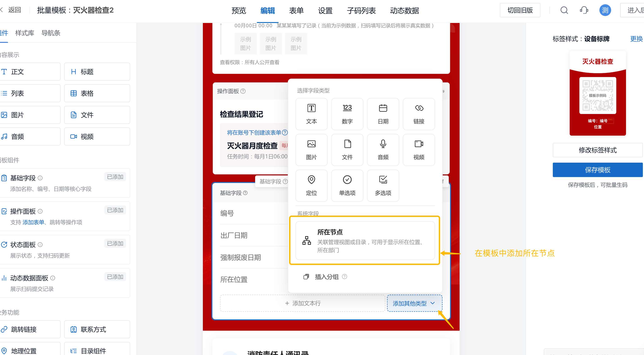Click the 灭火器月度检查 form title
This screenshot has width=644, height=355.
252,146
